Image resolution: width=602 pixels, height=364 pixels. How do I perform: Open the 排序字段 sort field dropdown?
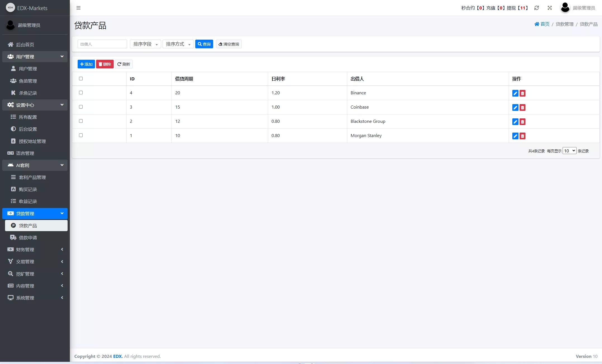pos(145,44)
